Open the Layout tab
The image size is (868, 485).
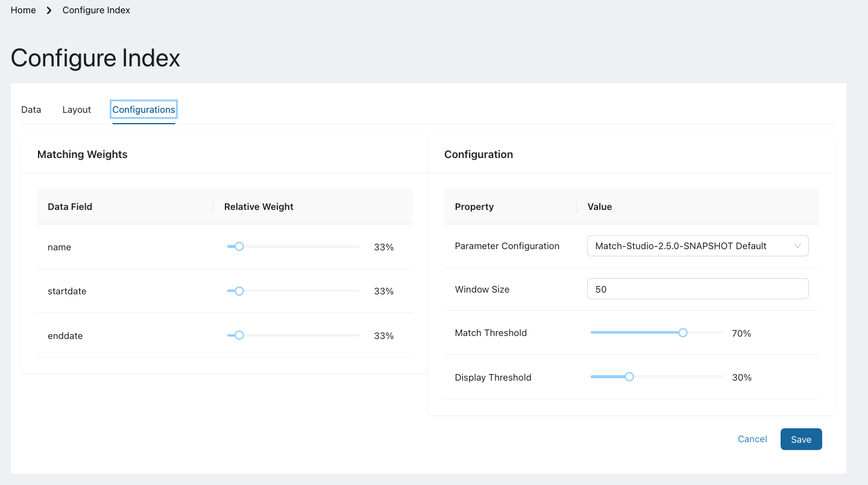coord(77,110)
